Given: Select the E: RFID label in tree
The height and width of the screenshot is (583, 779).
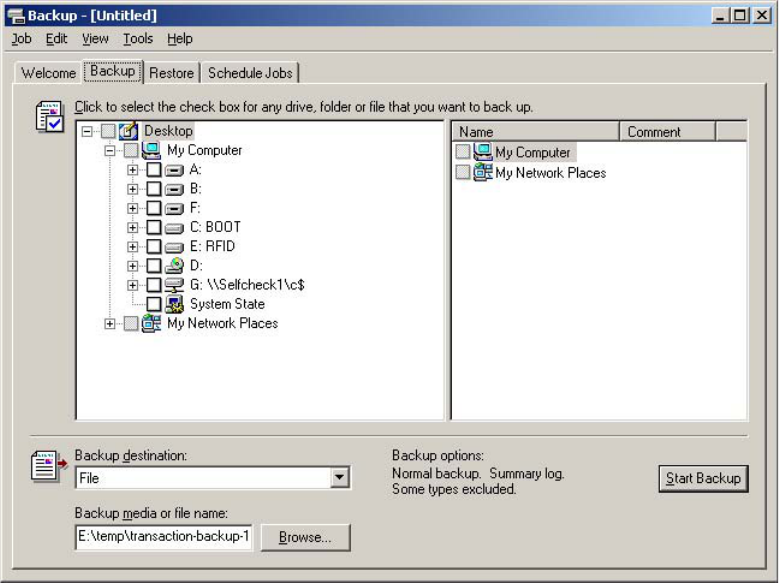Looking at the screenshot, I should (x=212, y=247).
